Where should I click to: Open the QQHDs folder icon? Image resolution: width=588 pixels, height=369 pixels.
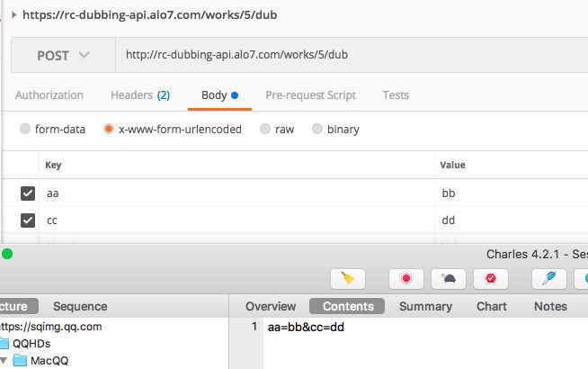[4, 343]
